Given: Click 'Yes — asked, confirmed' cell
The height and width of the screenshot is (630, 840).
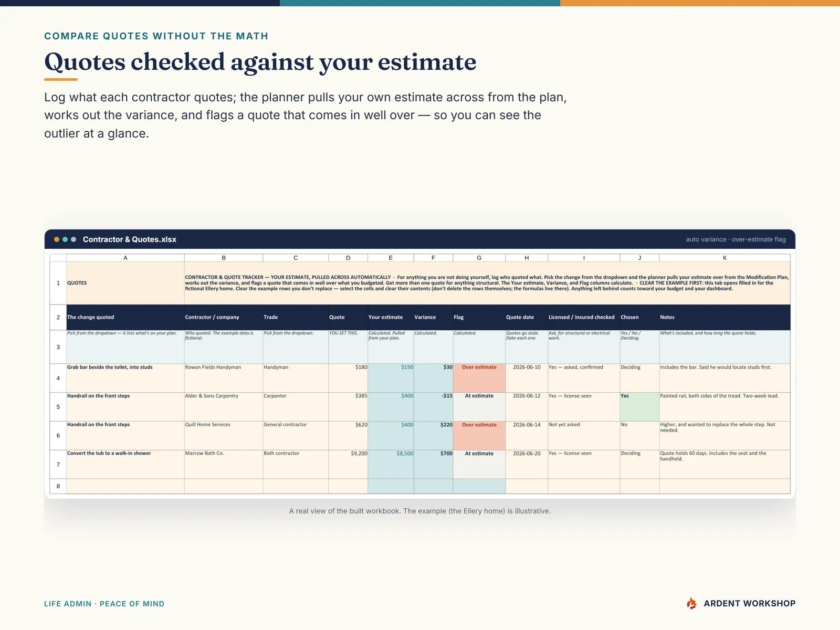Looking at the screenshot, I should click(x=584, y=378).
